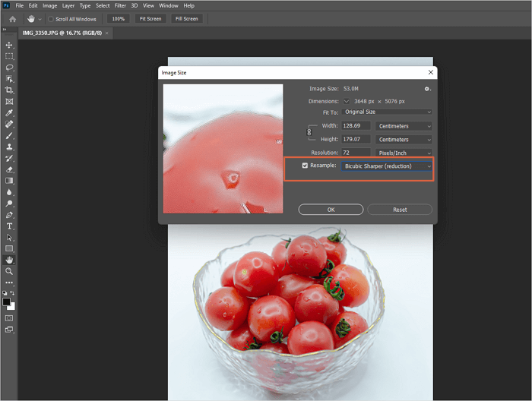532x401 pixels.
Task: Expand the Resolution units Pixels/Inch dropdown
Action: click(x=404, y=153)
